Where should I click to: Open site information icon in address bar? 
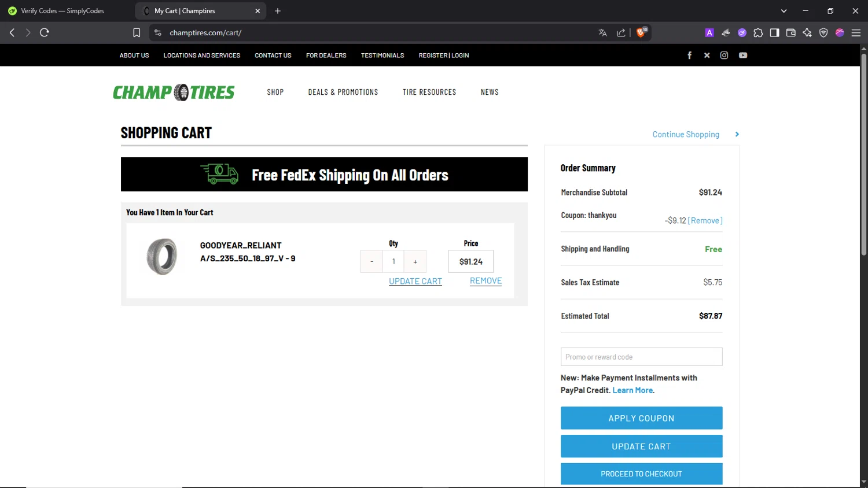tap(157, 33)
